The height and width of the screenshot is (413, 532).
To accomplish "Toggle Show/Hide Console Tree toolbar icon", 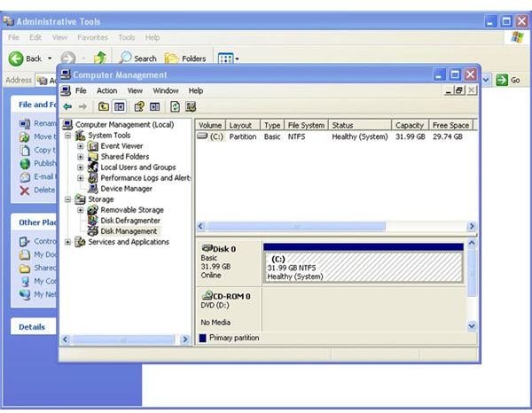I will click(x=119, y=107).
